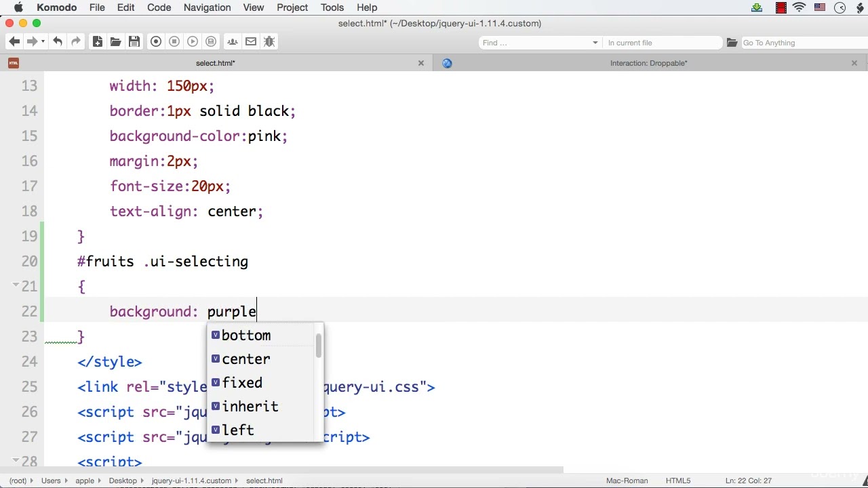Click the envelope mail icon
The height and width of the screenshot is (488, 868).
point(251,42)
